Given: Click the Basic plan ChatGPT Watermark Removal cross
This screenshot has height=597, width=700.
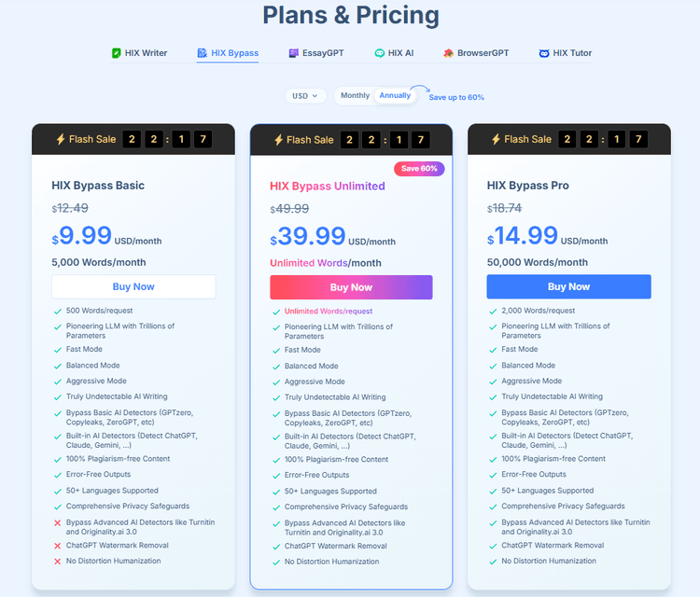Looking at the screenshot, I should point(59,545).
